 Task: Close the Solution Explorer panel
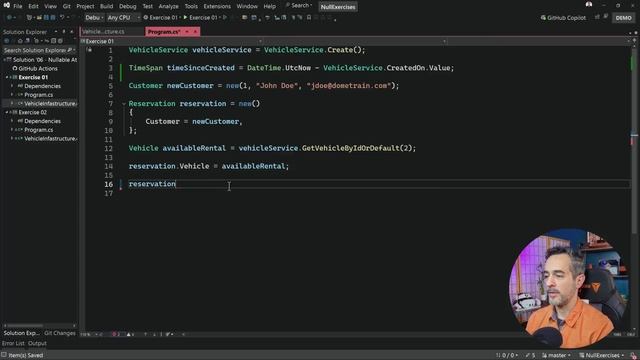[72, 31]
